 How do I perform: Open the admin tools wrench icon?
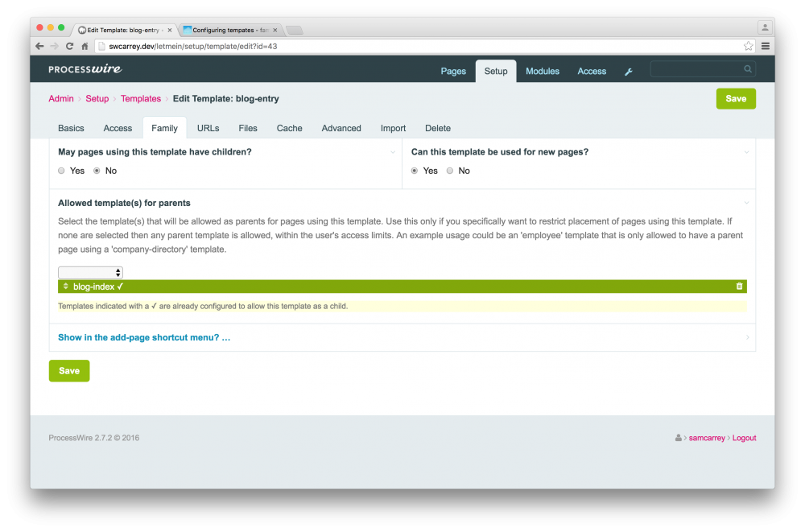(x=629, y=71)
